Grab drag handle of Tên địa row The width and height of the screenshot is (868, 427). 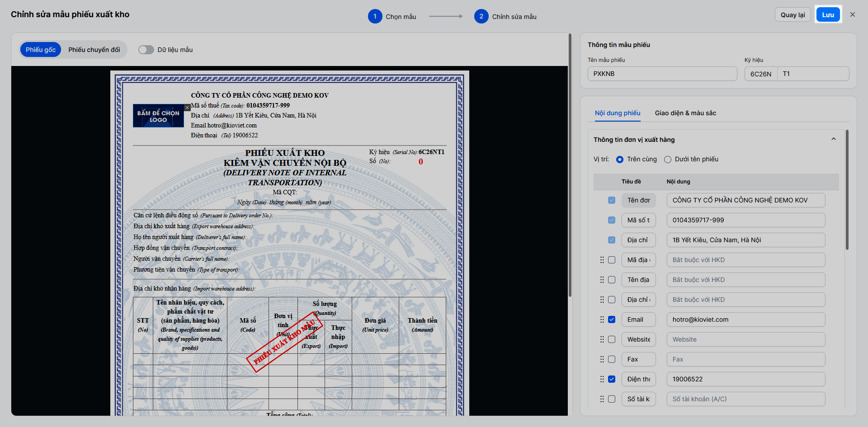coord(602,280)
